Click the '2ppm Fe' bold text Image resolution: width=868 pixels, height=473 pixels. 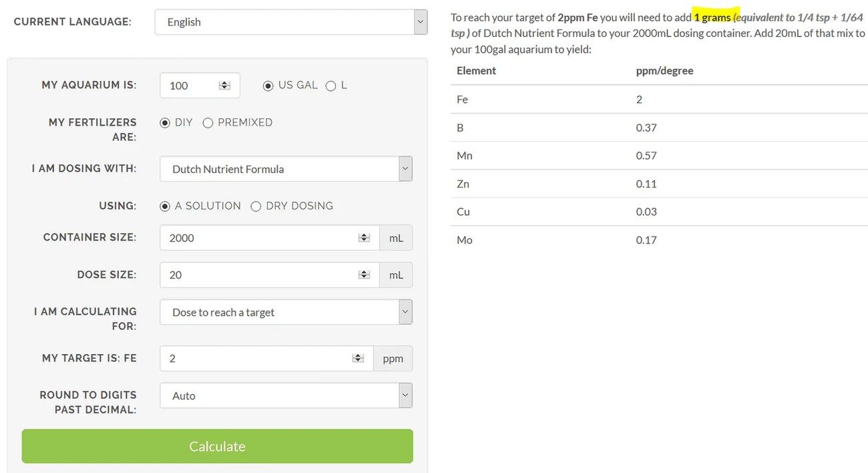pyautogui.click(x=578, y=18)
